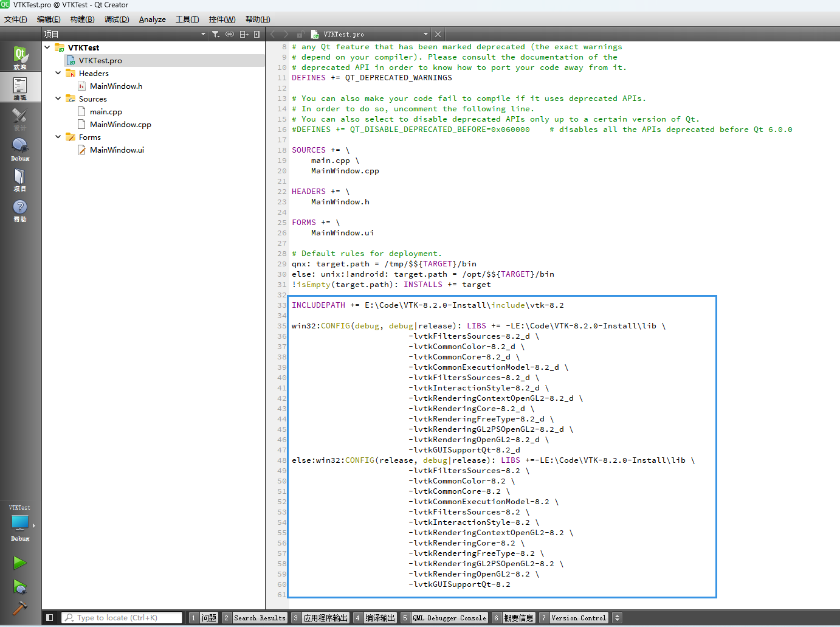Build the project with the hammer icon
The height and width of the screenshot is (627, 840).
(20, 608)
